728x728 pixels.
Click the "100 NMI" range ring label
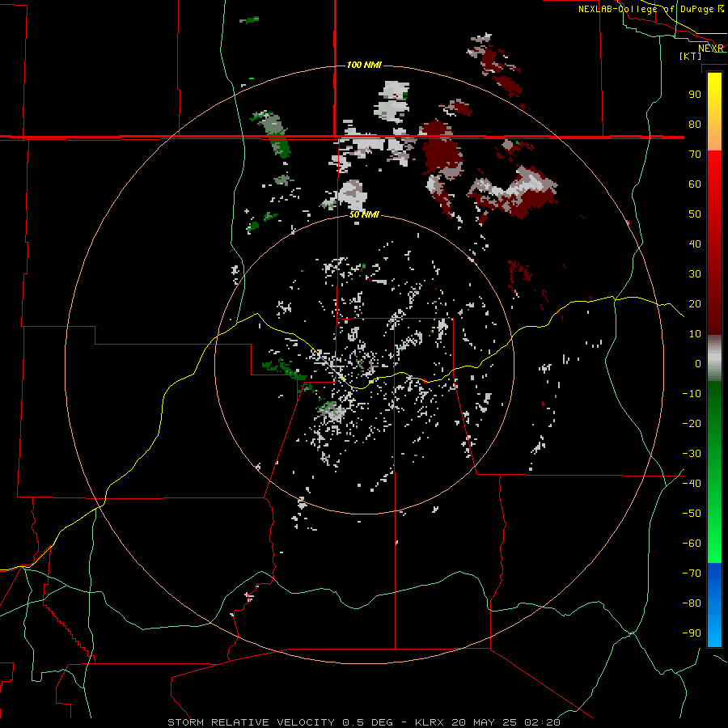click(x=364, y=65)
